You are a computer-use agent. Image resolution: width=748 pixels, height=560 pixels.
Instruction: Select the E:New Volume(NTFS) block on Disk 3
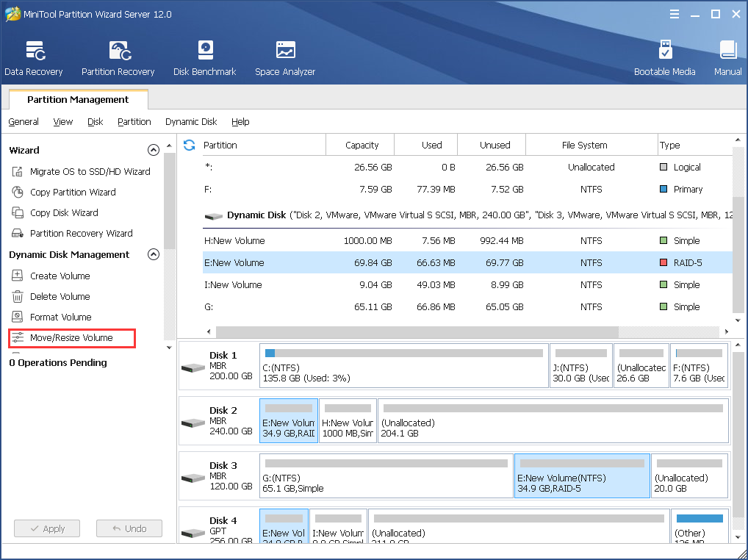pyautogui.click(x=582, y=475)
